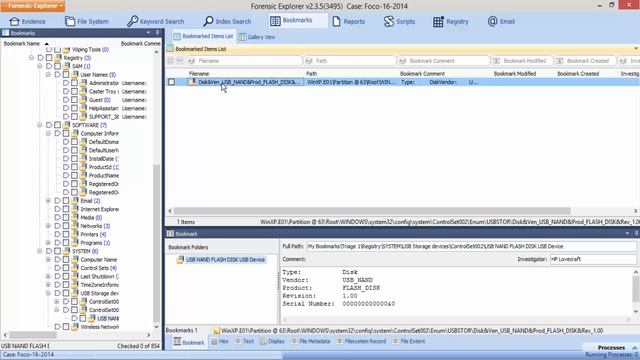Click the InstallDate bookmark folder icon
Image resolution: width=640 pixels, height=360 pixels.
[83, 159]
